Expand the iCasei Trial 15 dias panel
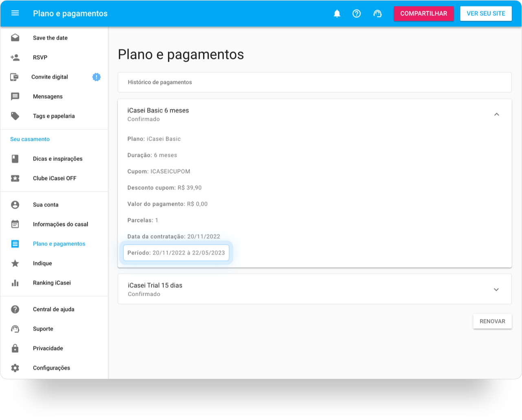This screenshot has height=420, width=522. coord(496,289)
